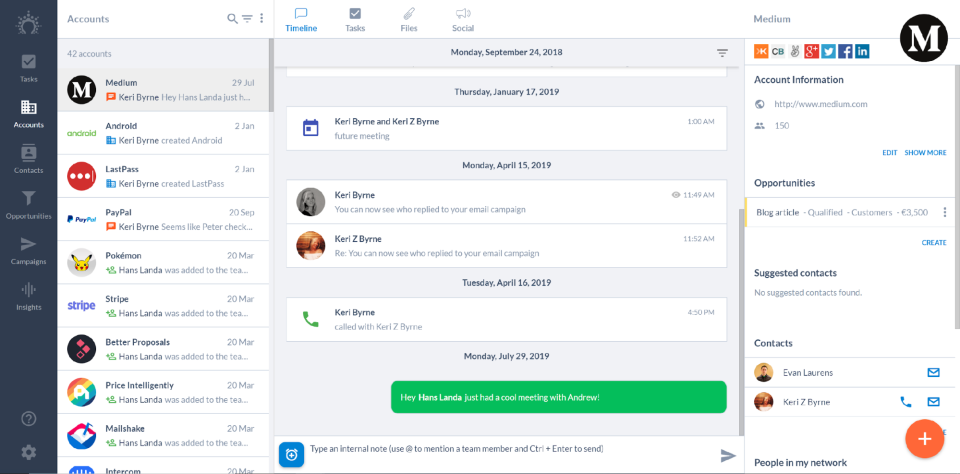Open Medium's Facebook profile icon
Image resolution: width=960 pixels, height=474 pixels.
[846, 51]
